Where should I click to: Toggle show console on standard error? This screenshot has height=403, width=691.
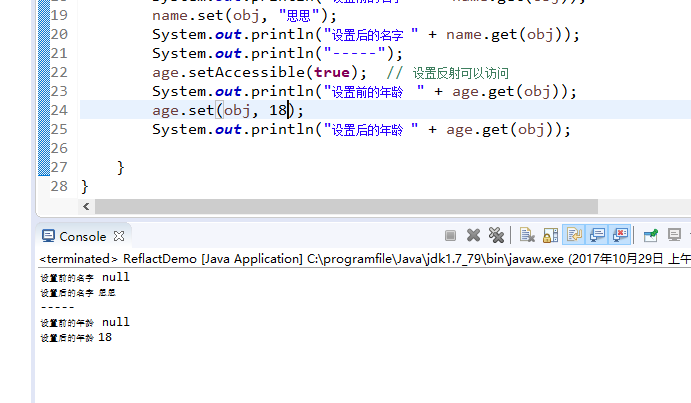tap(620, 235)
